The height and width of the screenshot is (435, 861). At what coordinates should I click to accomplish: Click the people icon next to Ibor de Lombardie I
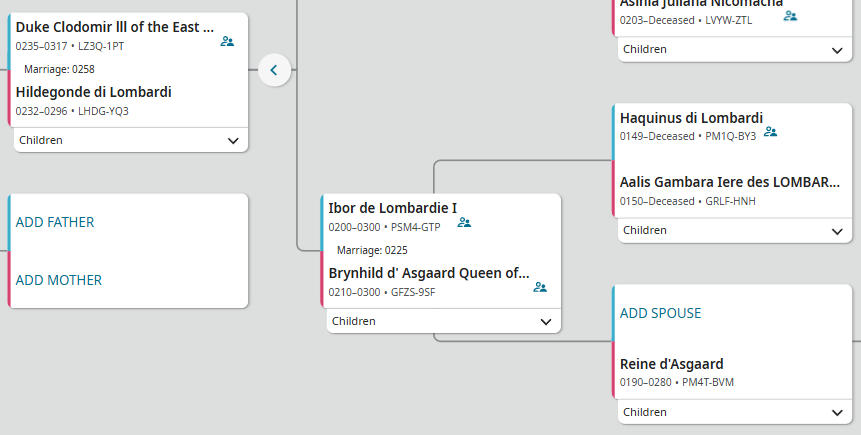click(464, 222)
